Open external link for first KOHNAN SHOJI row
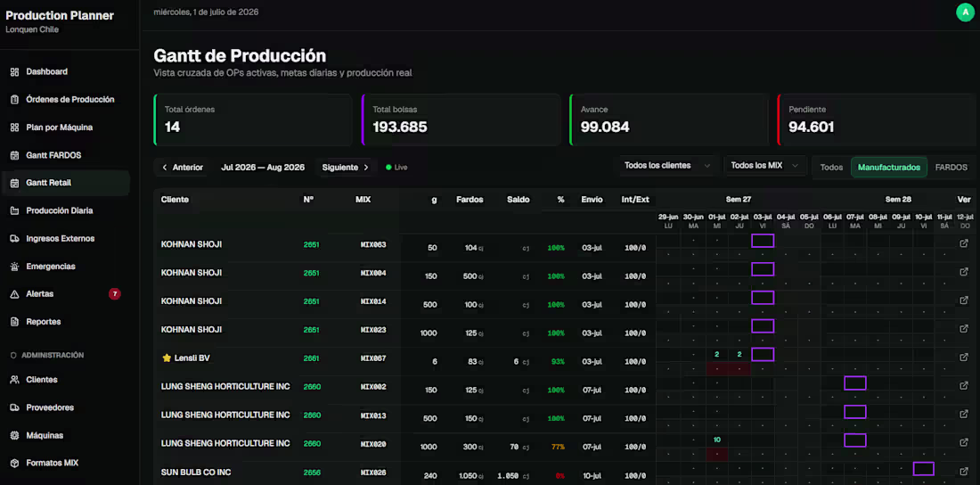 click(964, 242)
